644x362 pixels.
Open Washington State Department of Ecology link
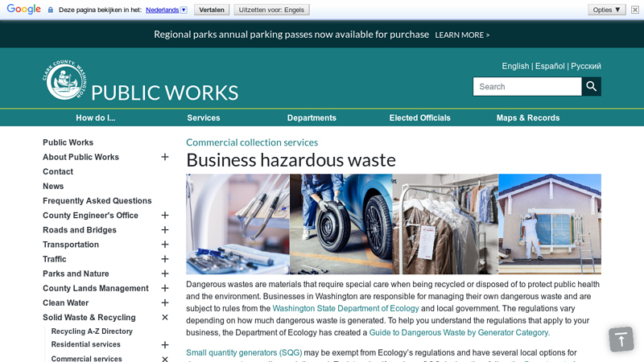346,308
